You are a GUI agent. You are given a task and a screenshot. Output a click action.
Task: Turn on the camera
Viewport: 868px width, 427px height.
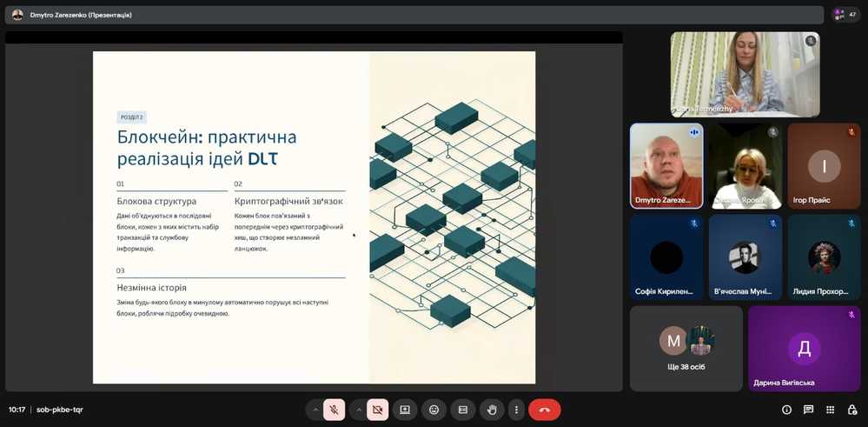click(x=377, y=410)
